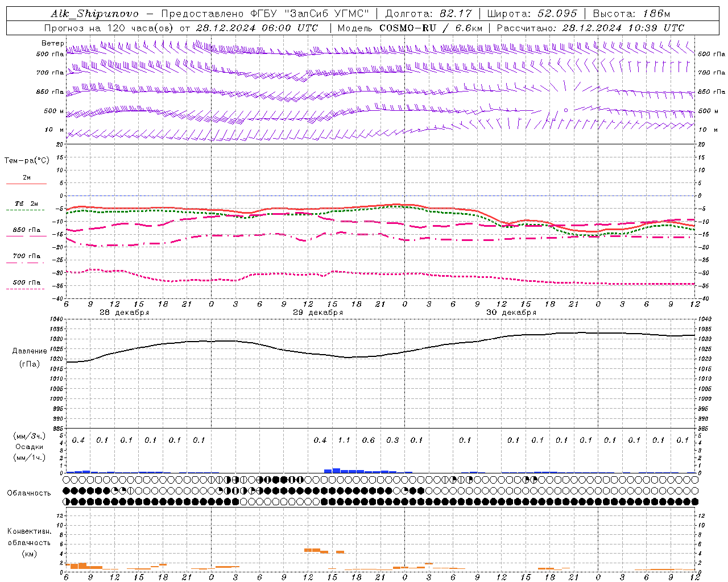728x582 pixels.
Task: Click the 30 декабря date label
Action: (x=511, y=313)
